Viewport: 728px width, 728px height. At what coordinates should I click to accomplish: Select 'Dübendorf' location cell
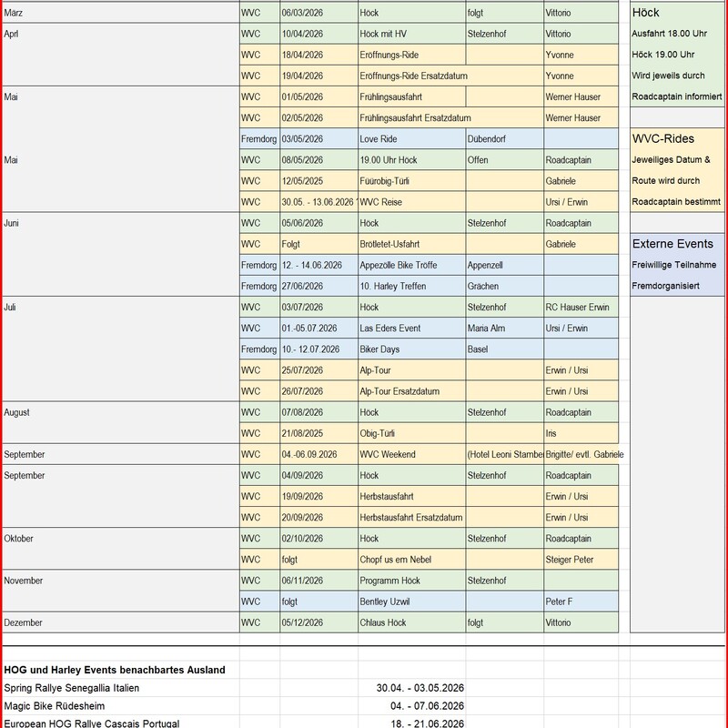(x=505, y=139)
